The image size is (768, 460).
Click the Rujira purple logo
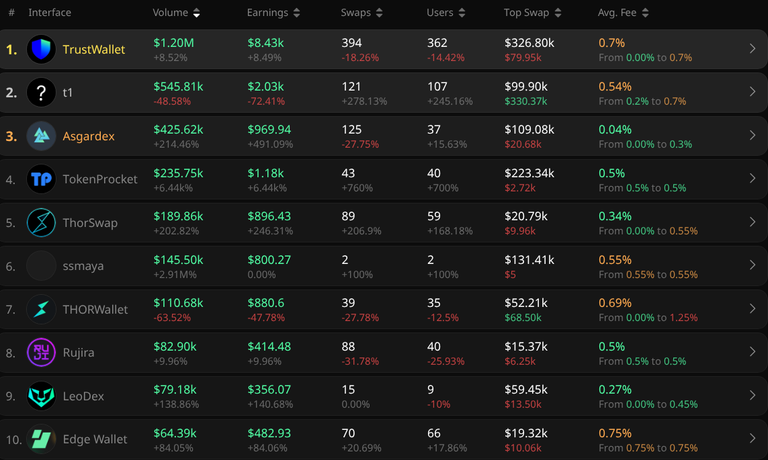(41, 352)
